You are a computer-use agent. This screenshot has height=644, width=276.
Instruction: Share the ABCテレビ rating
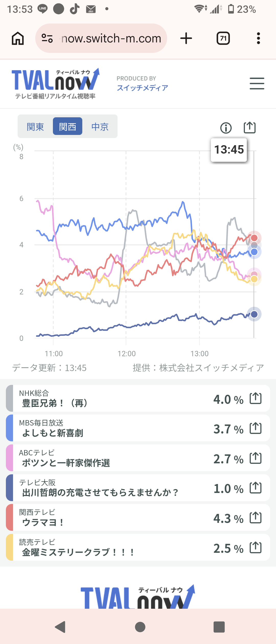click(255, 458)
